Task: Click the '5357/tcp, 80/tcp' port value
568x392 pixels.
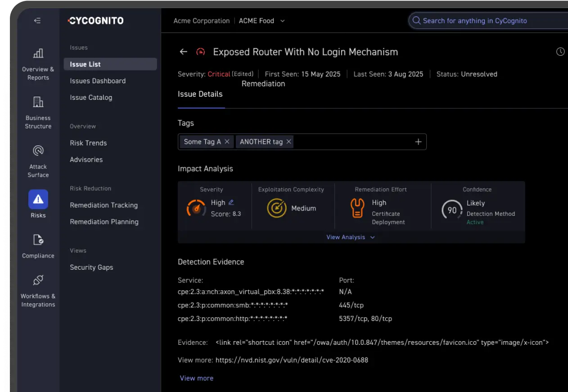Action: [x=365, y=319]
